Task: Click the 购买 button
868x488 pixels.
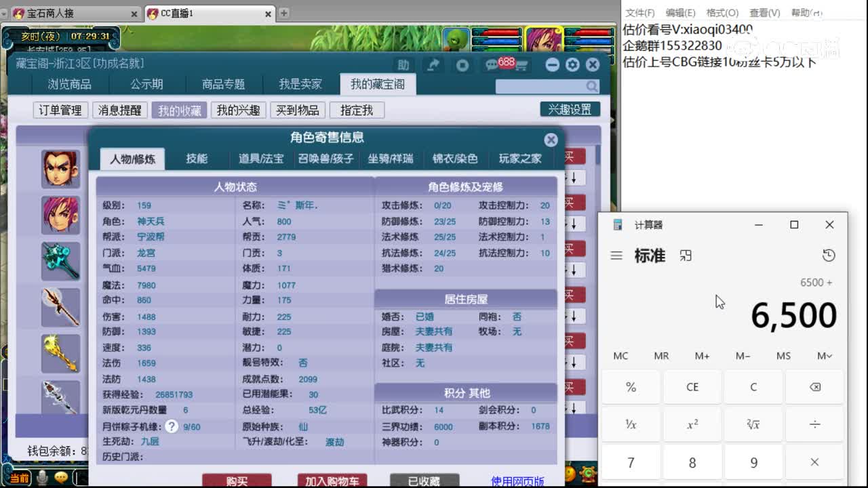Action: point(237,479)
